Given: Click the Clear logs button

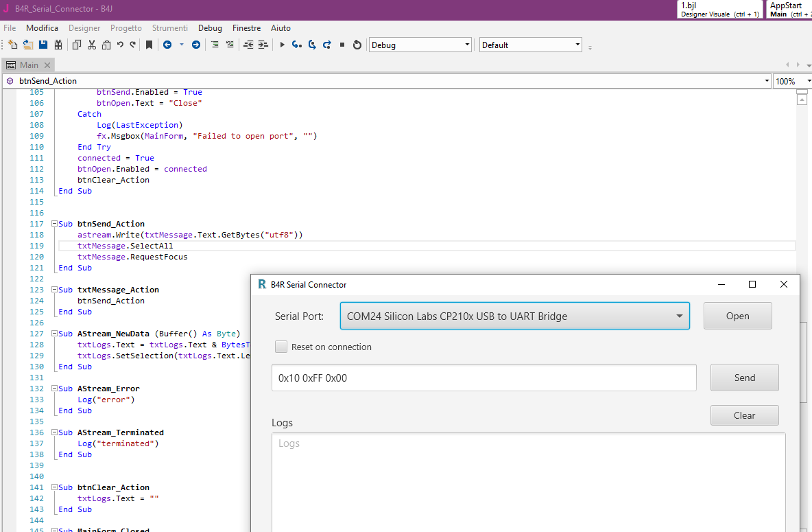Looking at the screenshot, I should point(744,415).
